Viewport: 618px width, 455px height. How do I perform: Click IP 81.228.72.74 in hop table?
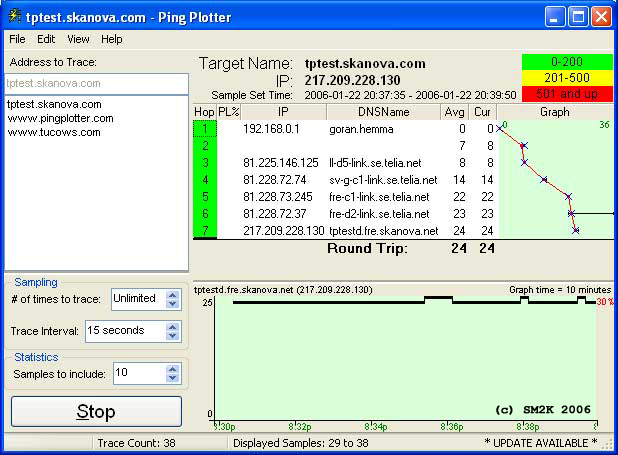pos(274,180)
